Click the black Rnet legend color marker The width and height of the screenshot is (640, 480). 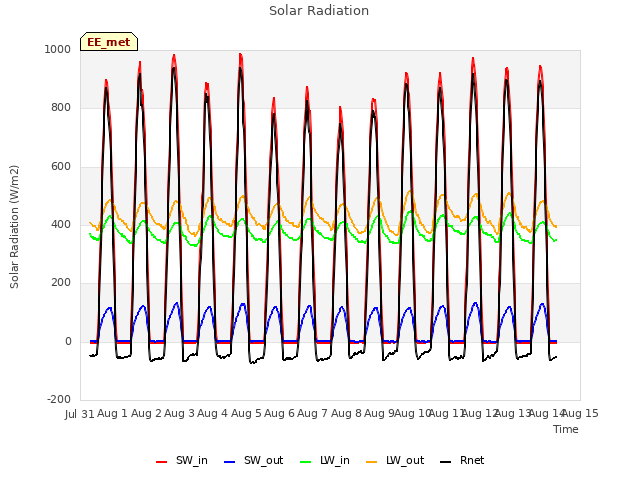click(x=446, y=462)
